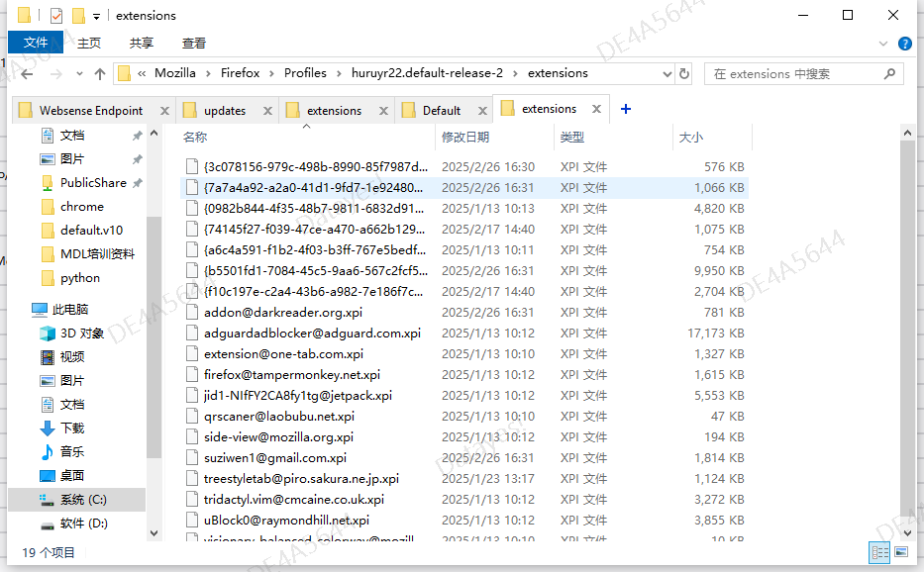Screen dimensions: 924x572
Task: Refresh the extensions folder view
Action: pos(683,74)
